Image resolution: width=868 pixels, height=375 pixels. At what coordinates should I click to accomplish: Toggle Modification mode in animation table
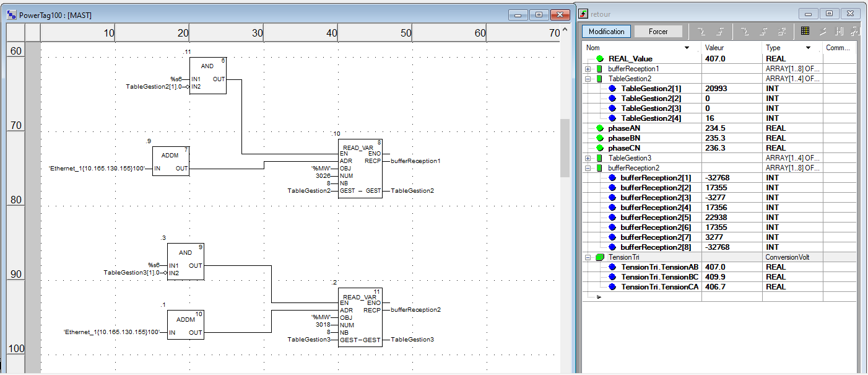(x=607, y=32)
